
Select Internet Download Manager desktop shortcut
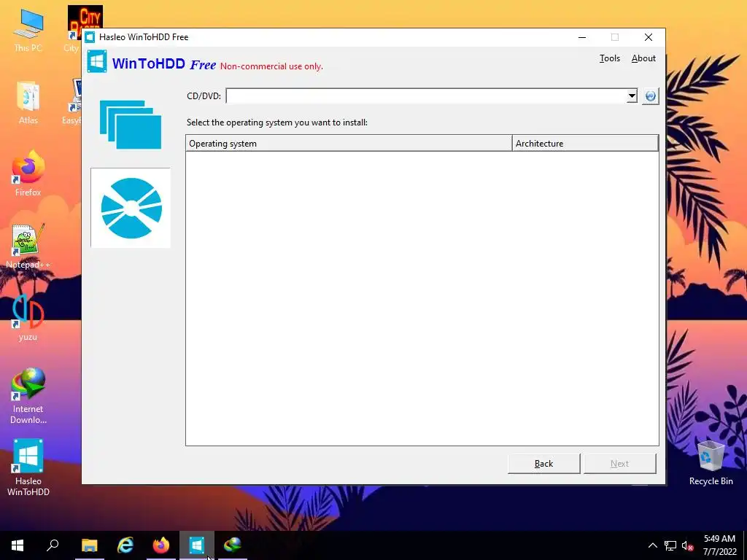[28, 395]
